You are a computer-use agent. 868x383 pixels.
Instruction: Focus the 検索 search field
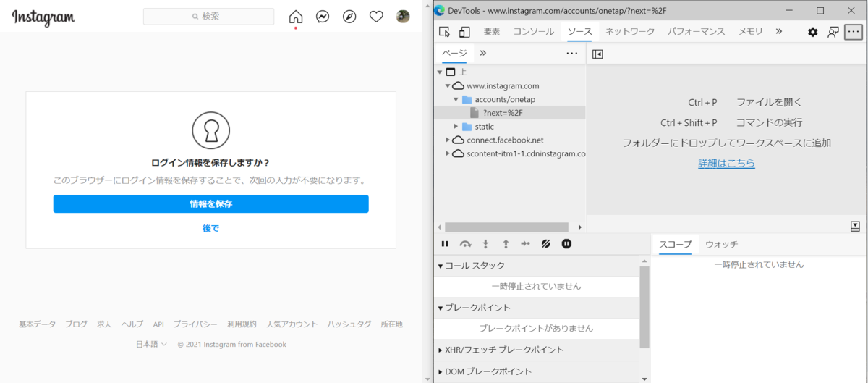pyautogui.click(x=208, y=16)
